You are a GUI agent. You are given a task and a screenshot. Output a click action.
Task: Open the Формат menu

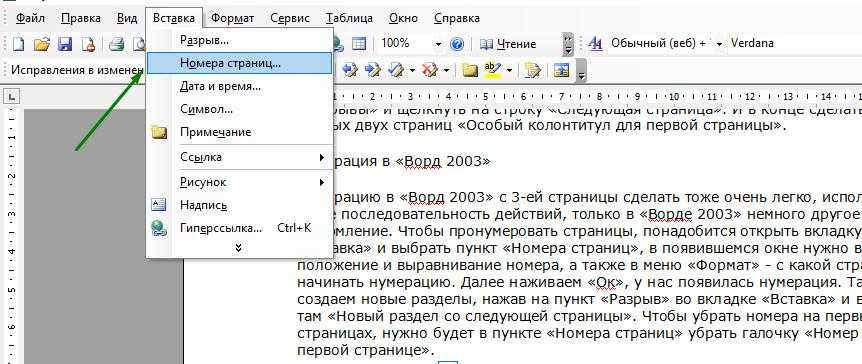233,18
